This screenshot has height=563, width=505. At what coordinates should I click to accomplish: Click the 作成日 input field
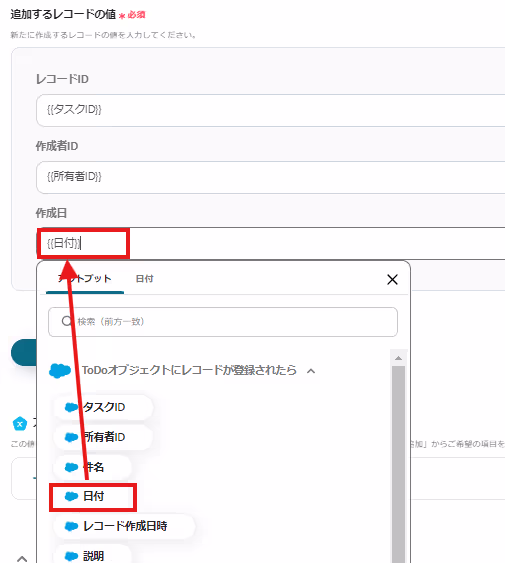point(270,243)
